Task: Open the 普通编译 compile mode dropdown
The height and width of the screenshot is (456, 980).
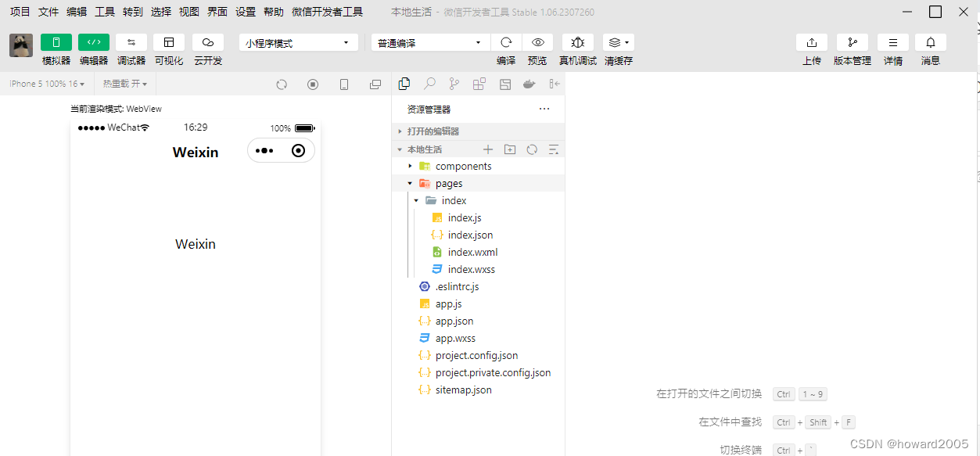Action: [x=430, y=42]
